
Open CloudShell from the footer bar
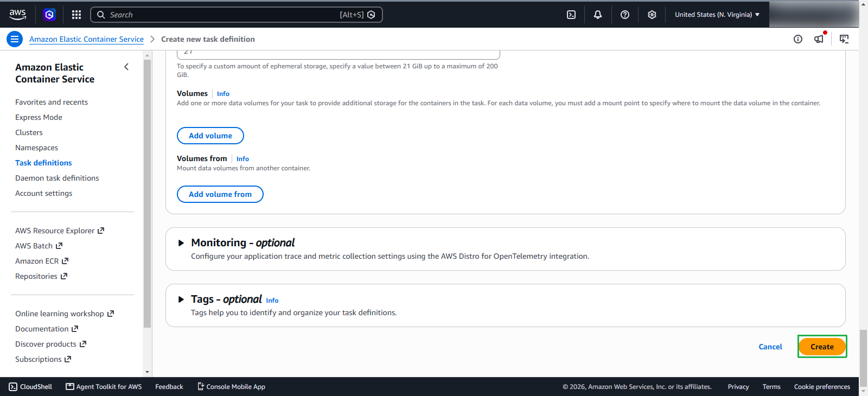(x=30, y=387)
